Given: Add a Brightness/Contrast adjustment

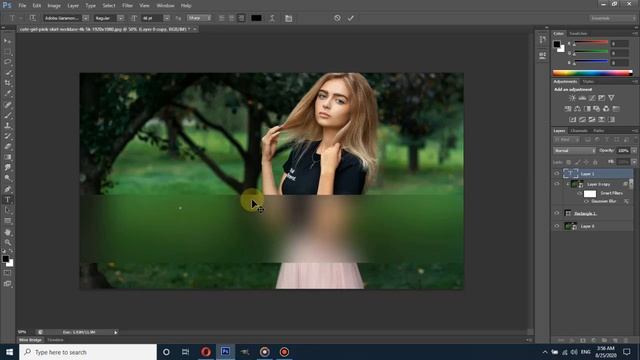Looking at the screenshot, I should [x=572, y=98].
